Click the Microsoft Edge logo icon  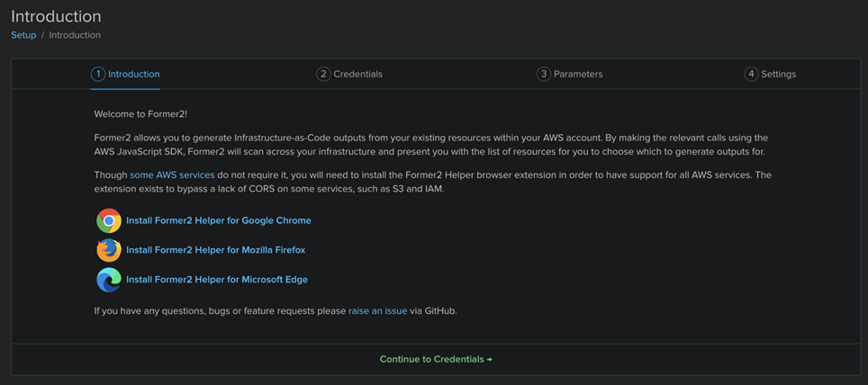pos(108,280)
